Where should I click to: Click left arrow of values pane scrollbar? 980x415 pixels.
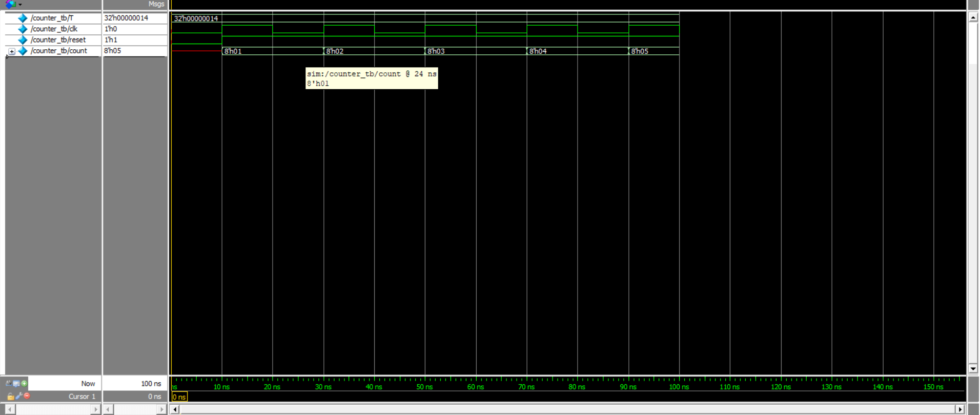coord(108,409)
